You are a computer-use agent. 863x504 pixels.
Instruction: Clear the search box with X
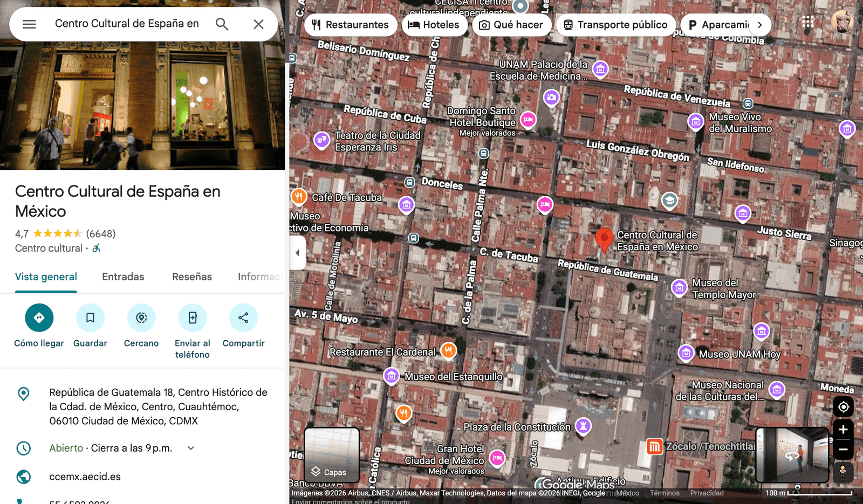pyautogui.click(x=258, y=24)
